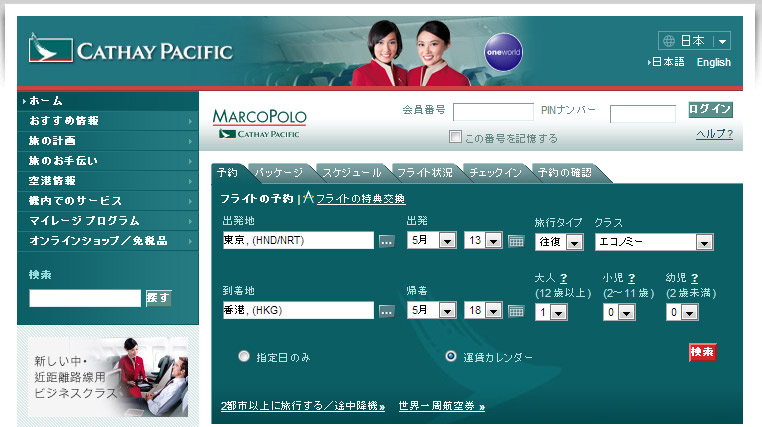The image size is (762, 427).
Task: Open the departure calendar icon
Action: [516, 241]
